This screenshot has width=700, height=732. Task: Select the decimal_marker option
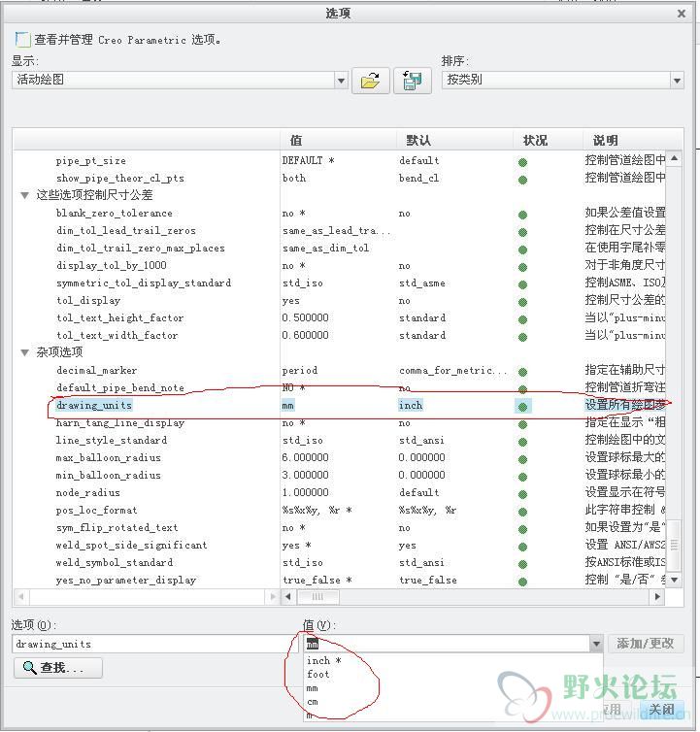pyautogui.click(x=97, y=371)
